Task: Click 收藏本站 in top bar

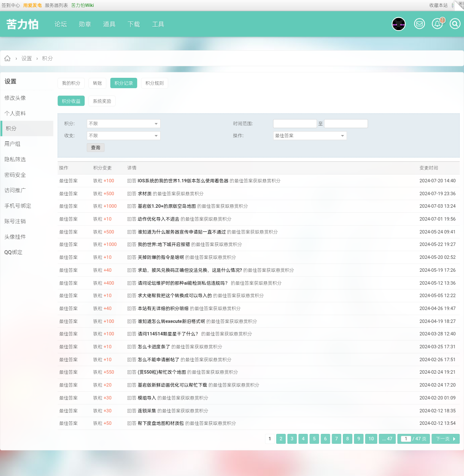Action: click(439, 5)
